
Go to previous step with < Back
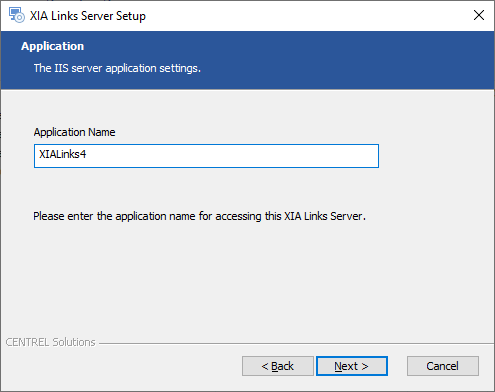click(x=278, y=366)
